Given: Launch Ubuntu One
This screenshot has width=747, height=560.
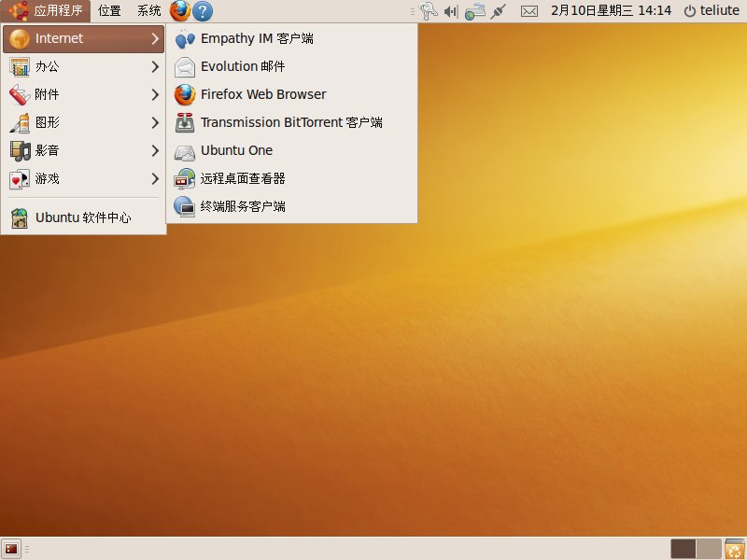Looking at the screenshot, I should click(291, 151).
